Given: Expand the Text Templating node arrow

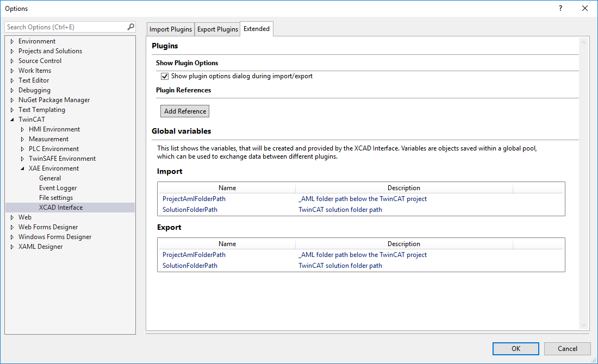Looking at the screenshot, I should tap(12, 110).
